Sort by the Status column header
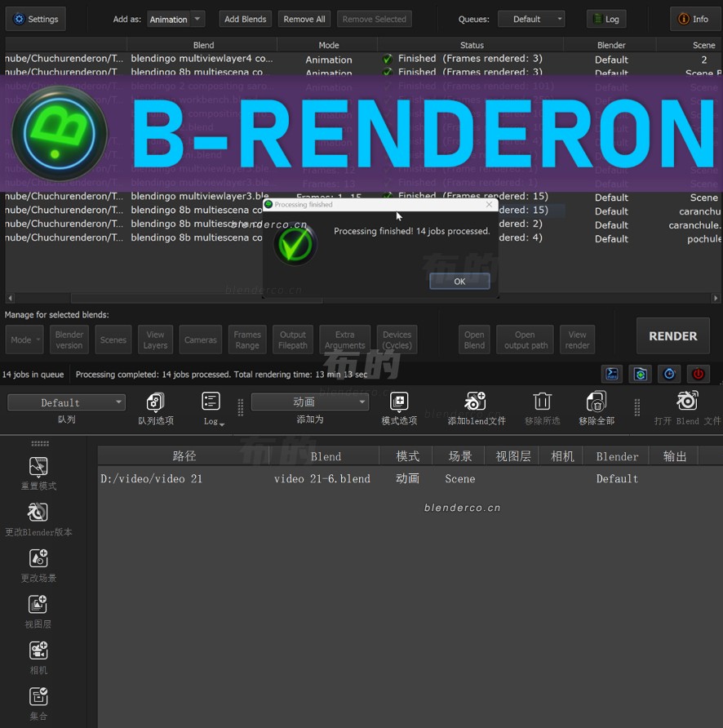The width and height of the screenshot is (723, 728). [x=472, y=45]
